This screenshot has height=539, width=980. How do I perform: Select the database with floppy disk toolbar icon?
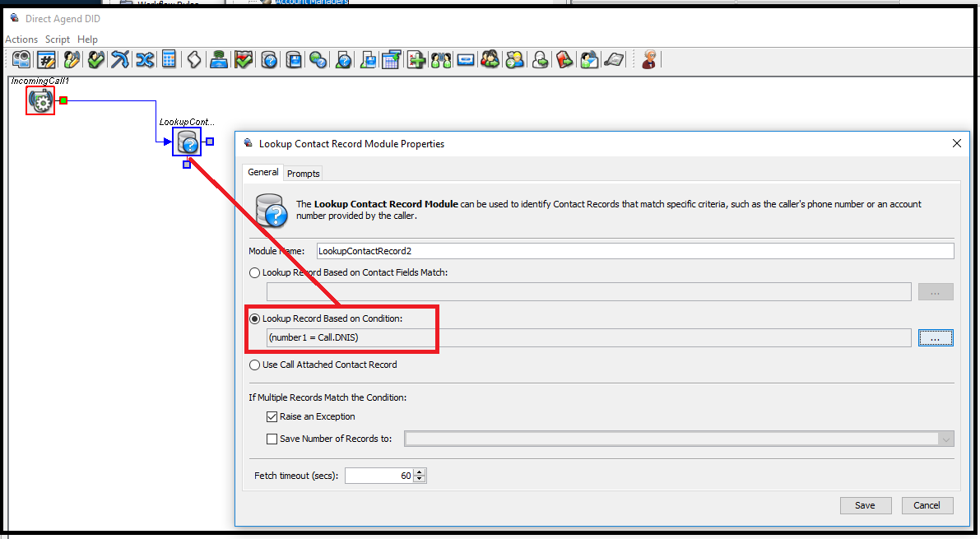coord(294,60)
